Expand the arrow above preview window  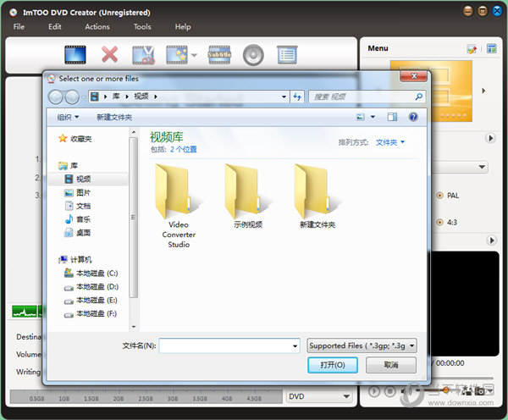pos(491,240)
